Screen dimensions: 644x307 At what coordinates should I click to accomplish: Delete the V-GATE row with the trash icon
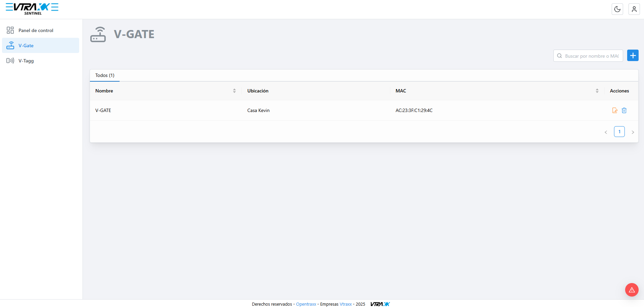[624, 110]
